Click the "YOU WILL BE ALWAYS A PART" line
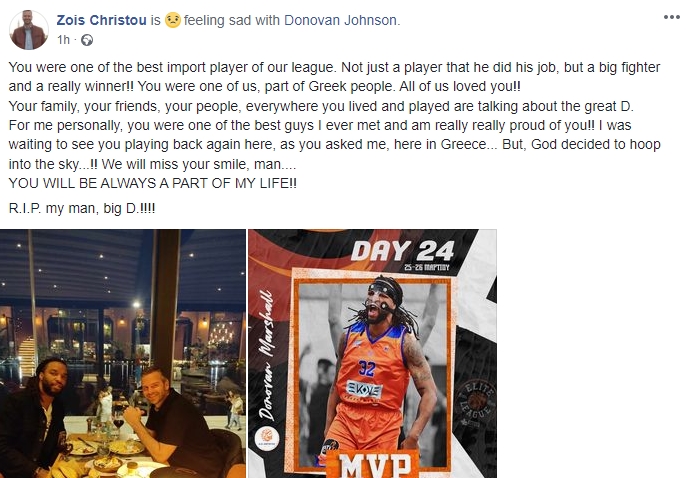This screenshot has height=478, width=686. [x=152, y=183]
